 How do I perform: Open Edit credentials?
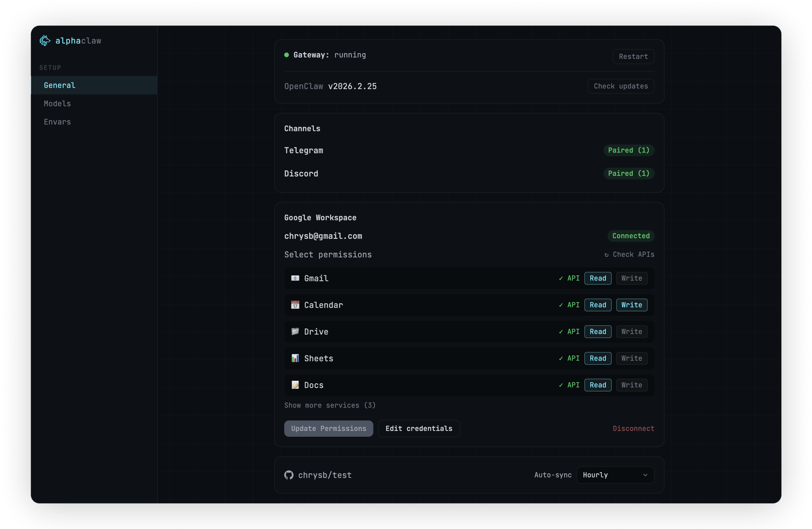point(419,429)
